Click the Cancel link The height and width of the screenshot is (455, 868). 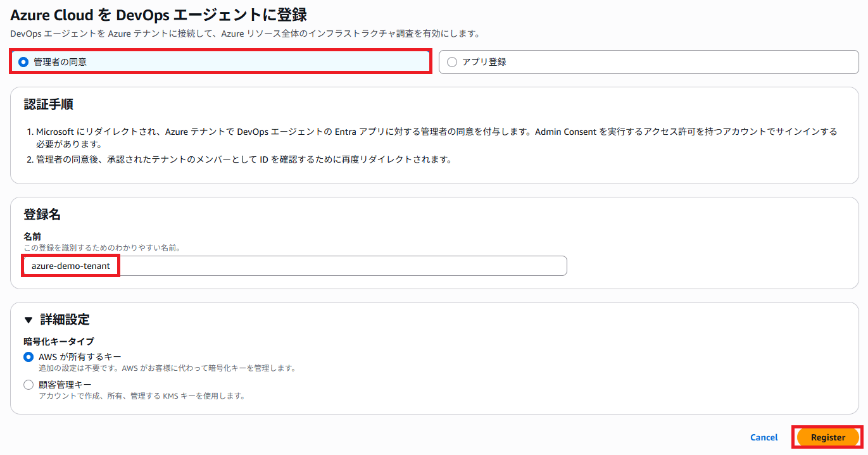[x=764, y=437]
